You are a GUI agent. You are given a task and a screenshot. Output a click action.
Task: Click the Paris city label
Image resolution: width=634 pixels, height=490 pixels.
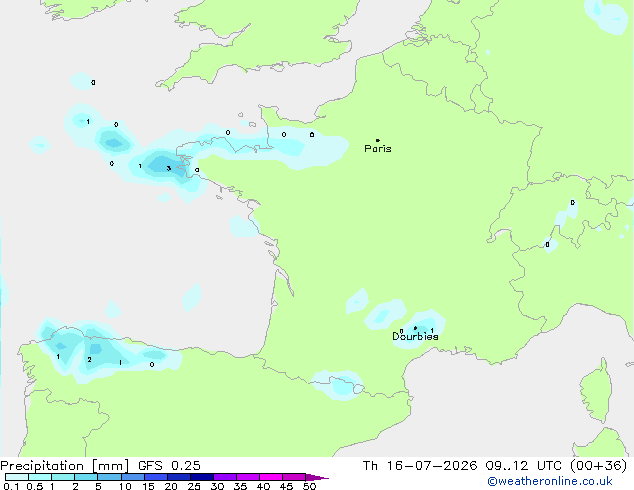(x=378, y=149)
